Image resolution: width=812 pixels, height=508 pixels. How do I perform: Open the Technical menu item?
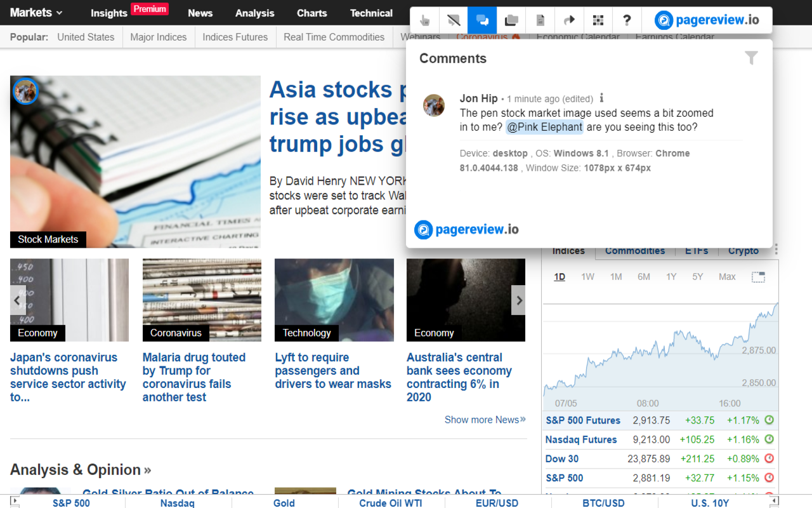coord(370,13)
